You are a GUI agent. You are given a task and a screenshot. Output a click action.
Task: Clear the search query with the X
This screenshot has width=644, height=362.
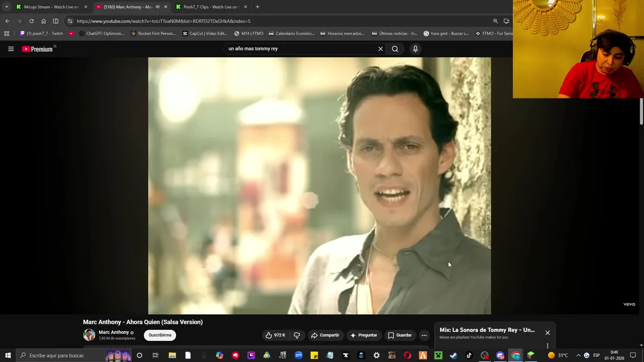380,49
